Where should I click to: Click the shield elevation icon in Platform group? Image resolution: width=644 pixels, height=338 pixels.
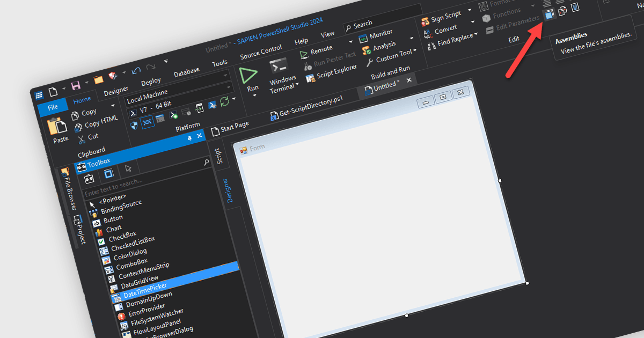(134, 126)
